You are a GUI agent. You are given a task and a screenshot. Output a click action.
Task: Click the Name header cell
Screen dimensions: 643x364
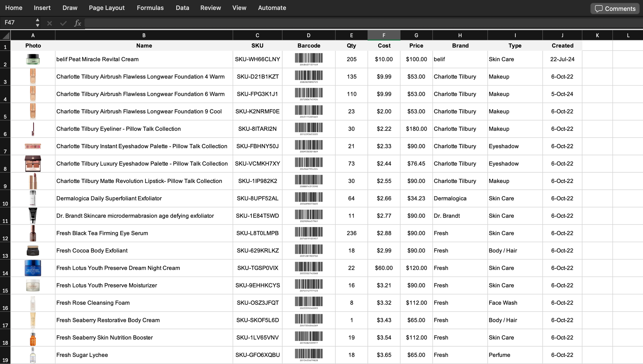[x=144, y=46]
